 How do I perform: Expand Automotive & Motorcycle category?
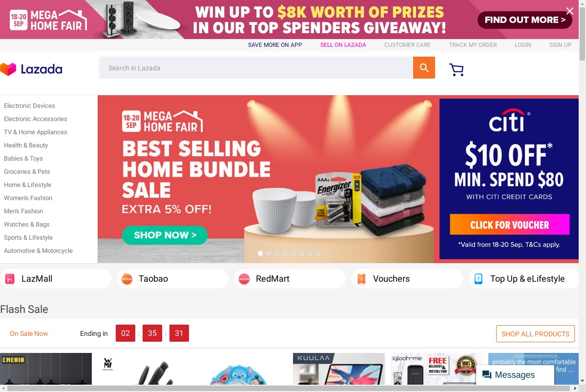(38, 250)
